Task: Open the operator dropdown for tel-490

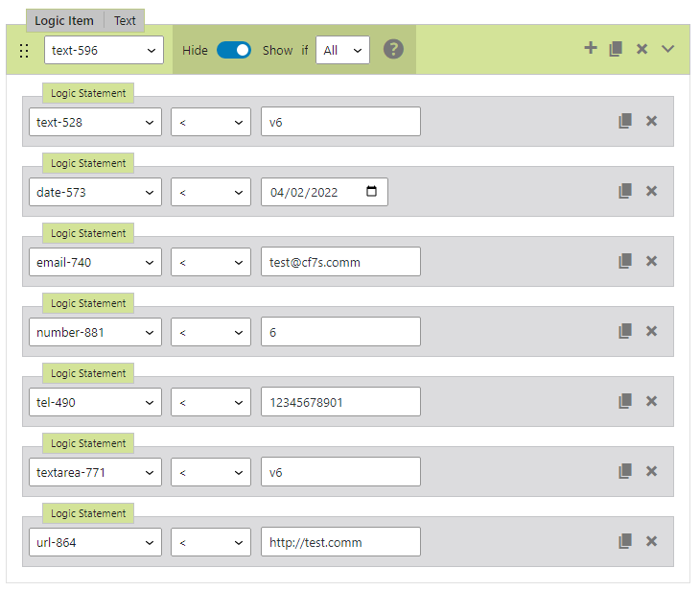Action: click(211, 402)
